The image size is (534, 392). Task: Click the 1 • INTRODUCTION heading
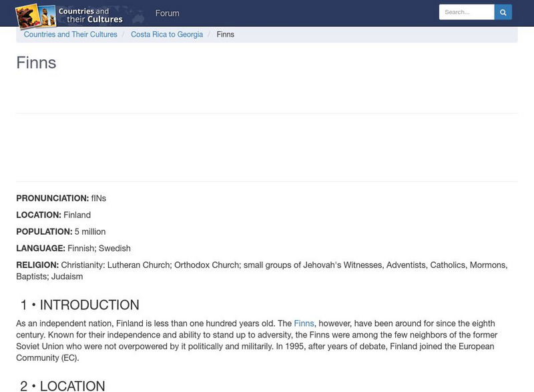(x=79, y=305)
